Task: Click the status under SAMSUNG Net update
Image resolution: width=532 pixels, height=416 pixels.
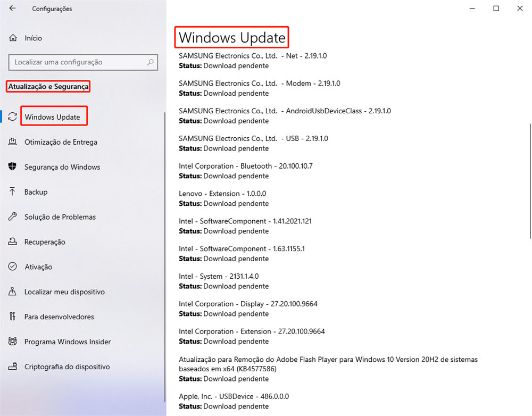Action: coord(223,66)
